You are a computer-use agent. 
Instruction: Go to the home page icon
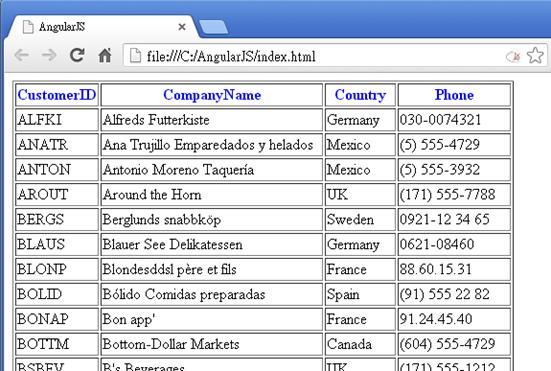[105, 55]
